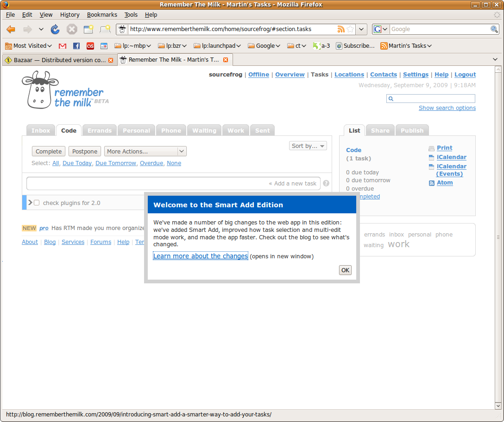
Task: Click the Stop loading icon
Action: (x=72, y=29)
